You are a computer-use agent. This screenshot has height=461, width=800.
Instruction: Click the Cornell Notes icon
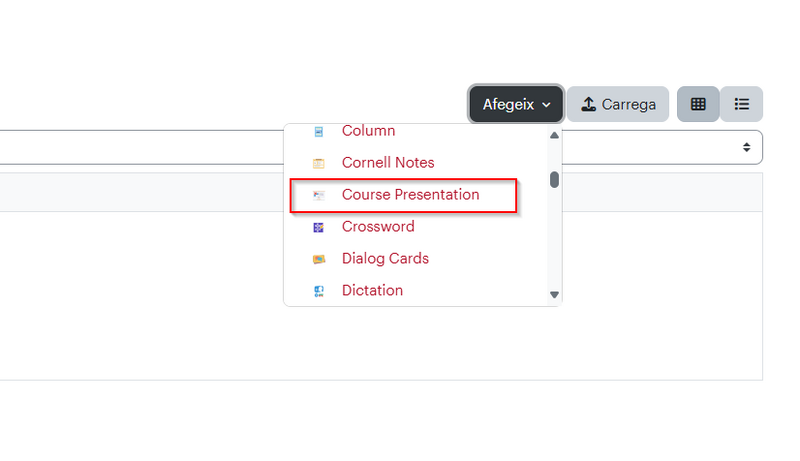[x=319, y=164]
